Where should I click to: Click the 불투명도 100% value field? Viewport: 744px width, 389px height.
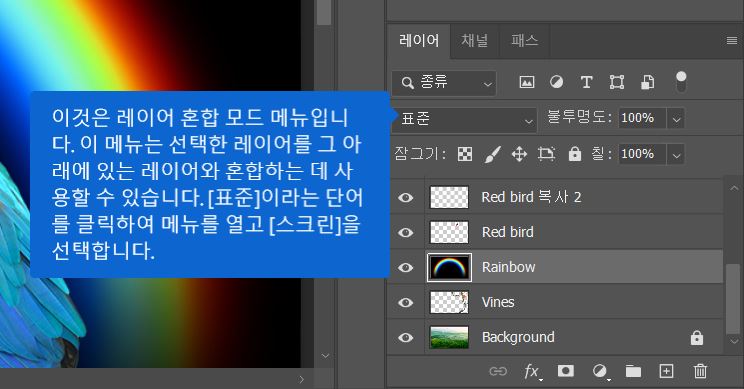642,118
